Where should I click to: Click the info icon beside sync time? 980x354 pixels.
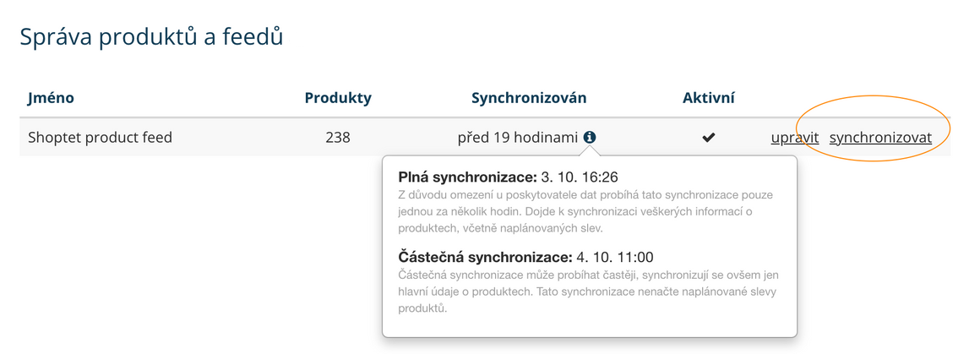(590, 137)
